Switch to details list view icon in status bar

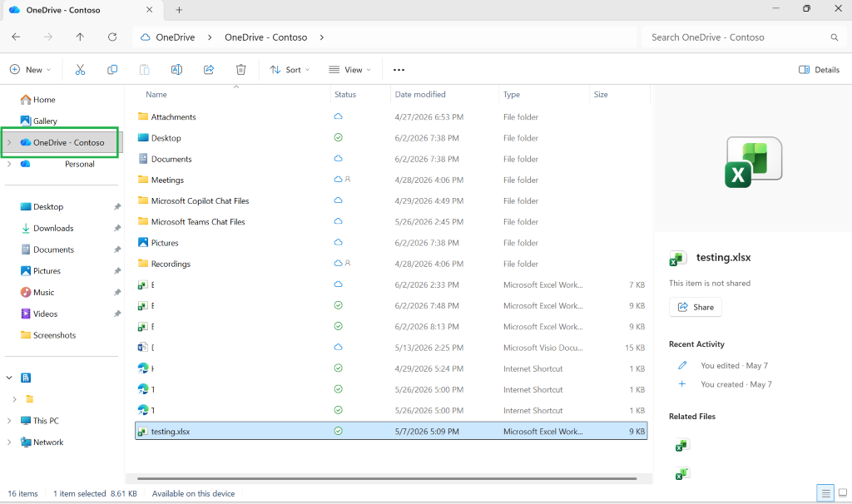coord(825,493)
